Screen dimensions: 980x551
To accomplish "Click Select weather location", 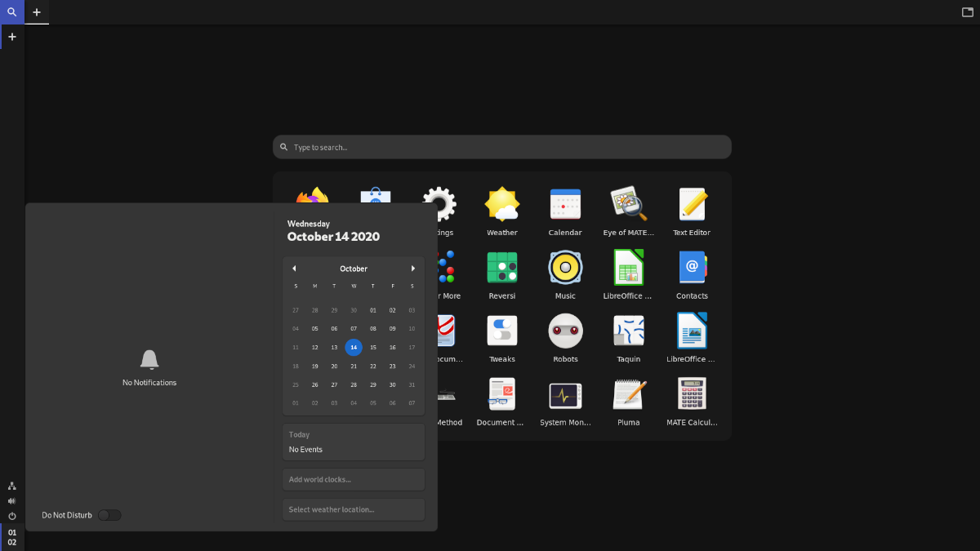I will pyautogui.click(x=353, y=509).
